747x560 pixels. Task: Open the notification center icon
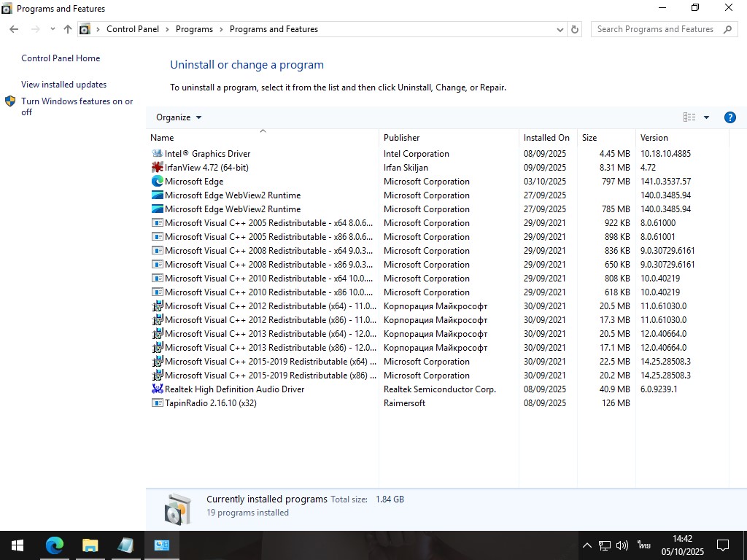click(x=723, y=545)
